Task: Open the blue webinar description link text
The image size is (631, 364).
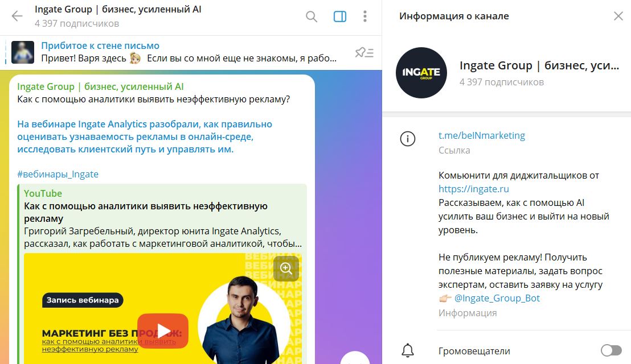Action: tap(145, 136)
